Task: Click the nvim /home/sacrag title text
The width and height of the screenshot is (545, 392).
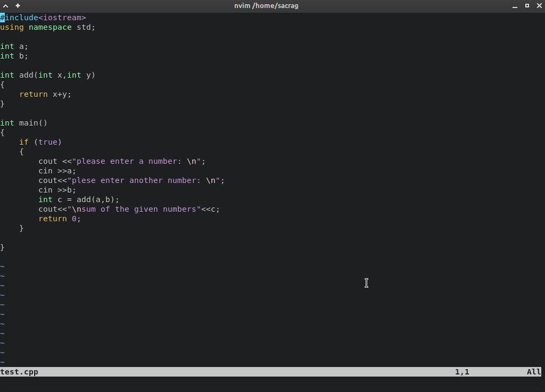Action: [266, 6]
